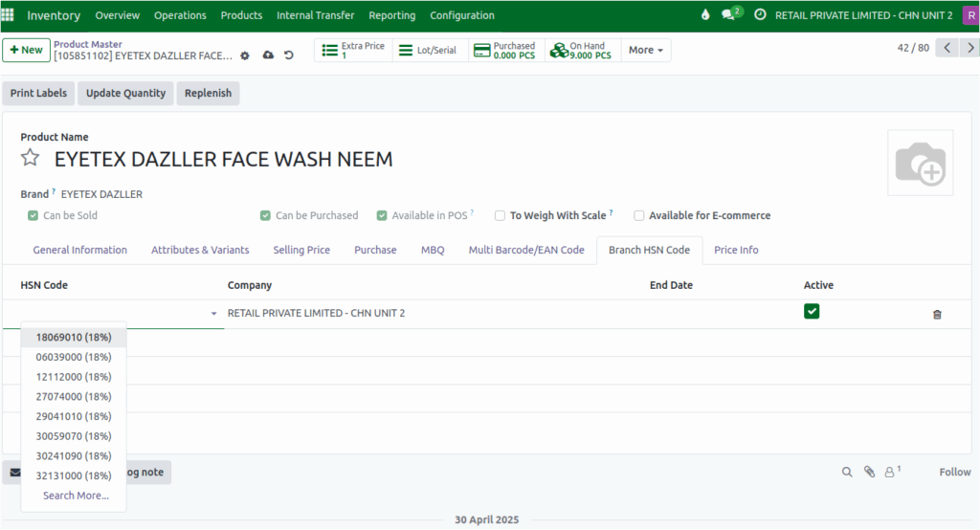Screen dimensions: 980x530
Task: Click the HSN Code input field
Action: click(113, 313)
